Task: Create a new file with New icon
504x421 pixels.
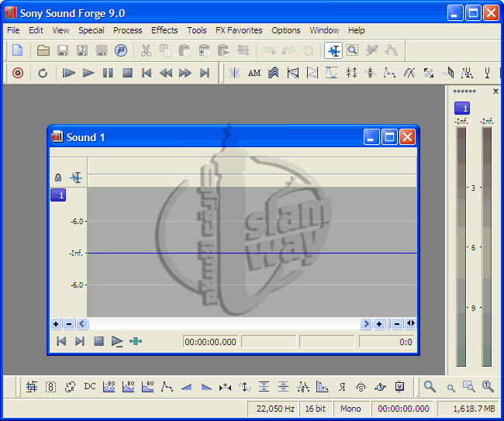Action: 17,50
